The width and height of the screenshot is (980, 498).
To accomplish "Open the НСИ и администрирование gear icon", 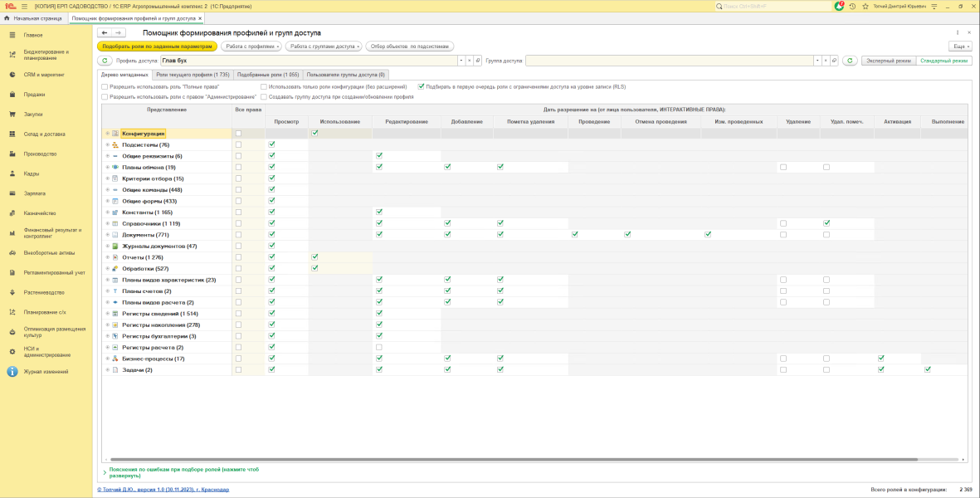I will coord(12,352).
